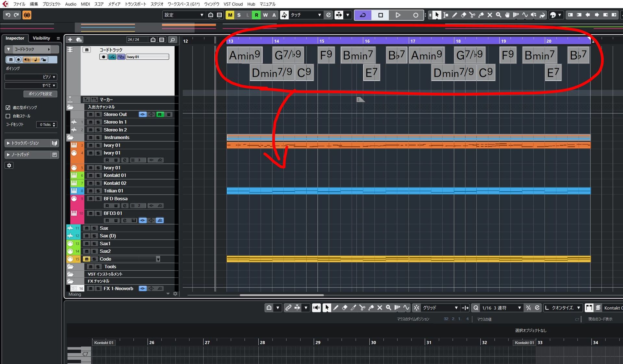
Task: Select the Mute X tool in top toolbar
Action: pos(490,15)
